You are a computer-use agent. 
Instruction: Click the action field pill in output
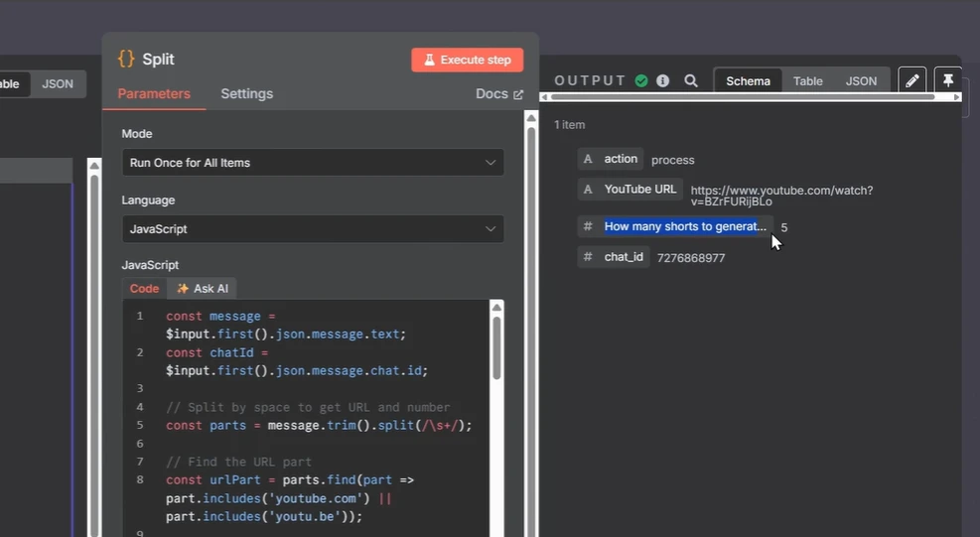click(x=611, y=159)
